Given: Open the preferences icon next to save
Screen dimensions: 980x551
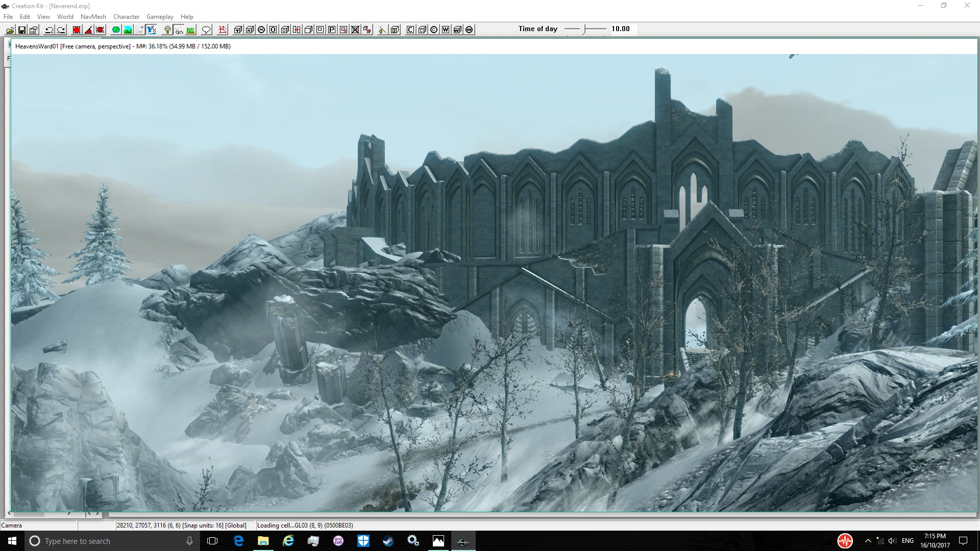Looking at the screenshot, I should point(34,30).
